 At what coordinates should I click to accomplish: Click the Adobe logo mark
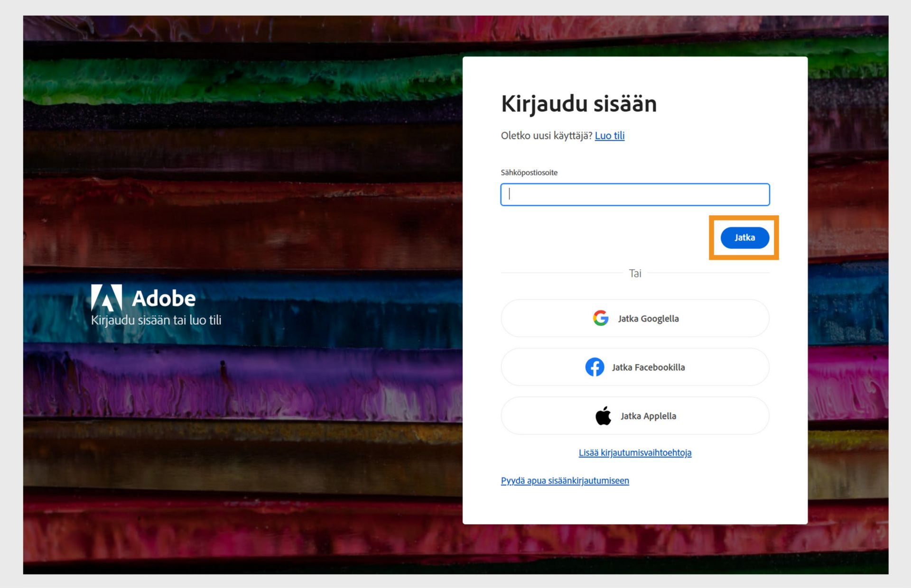pos(106,298)
